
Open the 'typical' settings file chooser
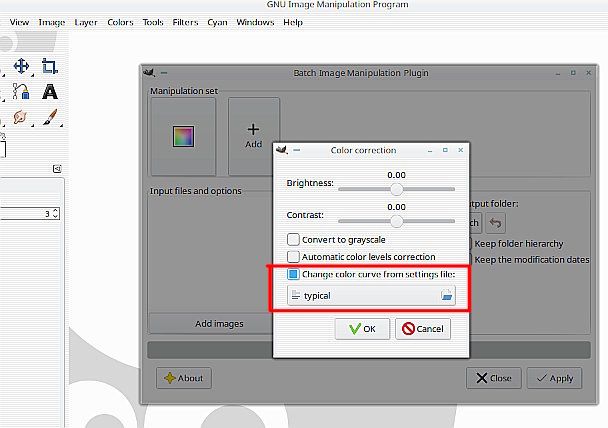click(x=371, y=295)
